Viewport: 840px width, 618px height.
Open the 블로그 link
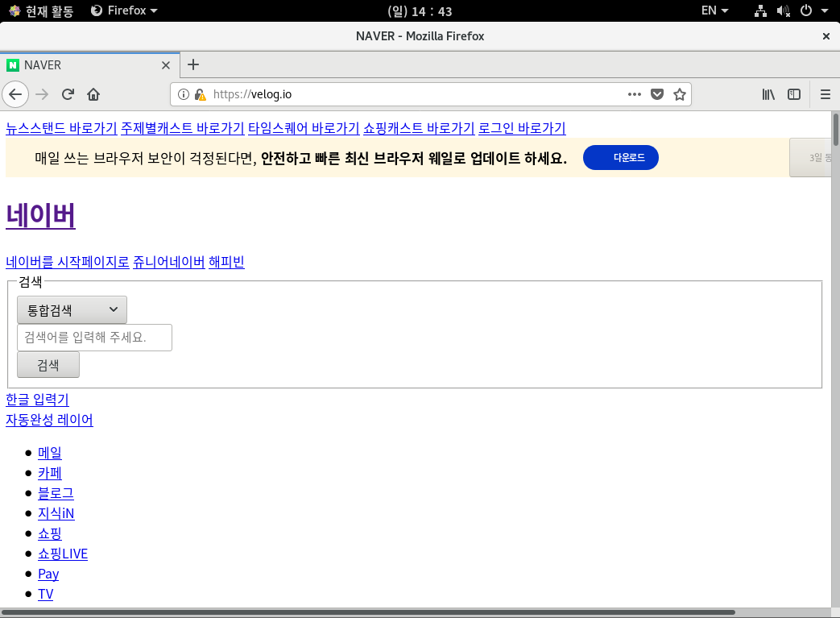56,493
